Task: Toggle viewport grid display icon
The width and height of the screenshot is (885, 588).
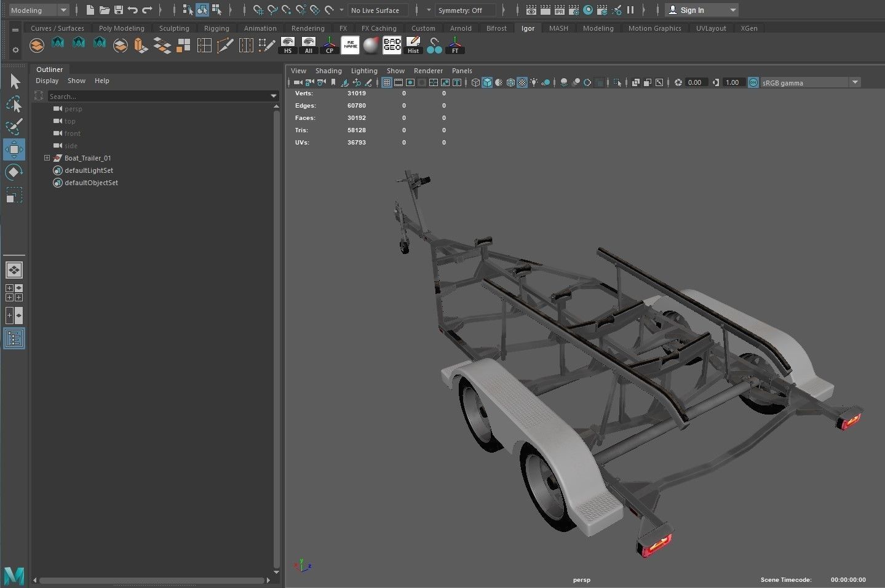Action: point(387,82)
